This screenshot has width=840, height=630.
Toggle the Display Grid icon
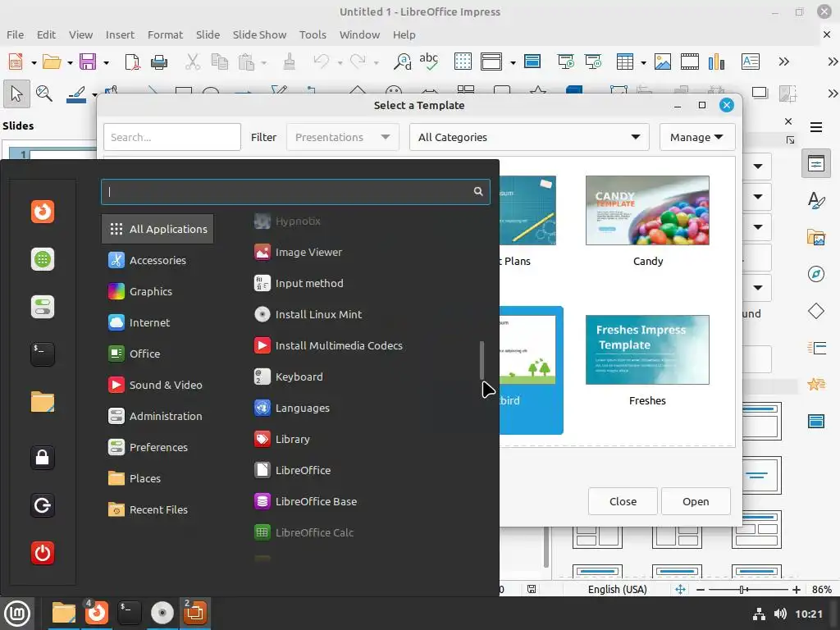[463, 62]
